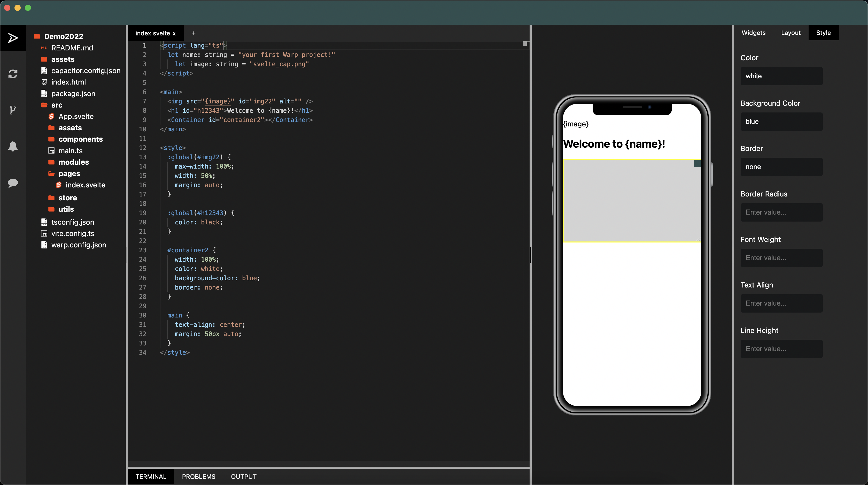This screenshot has width=868, height=485.
Task: Open index.html in file tree
Action: [x=68, y=82]
